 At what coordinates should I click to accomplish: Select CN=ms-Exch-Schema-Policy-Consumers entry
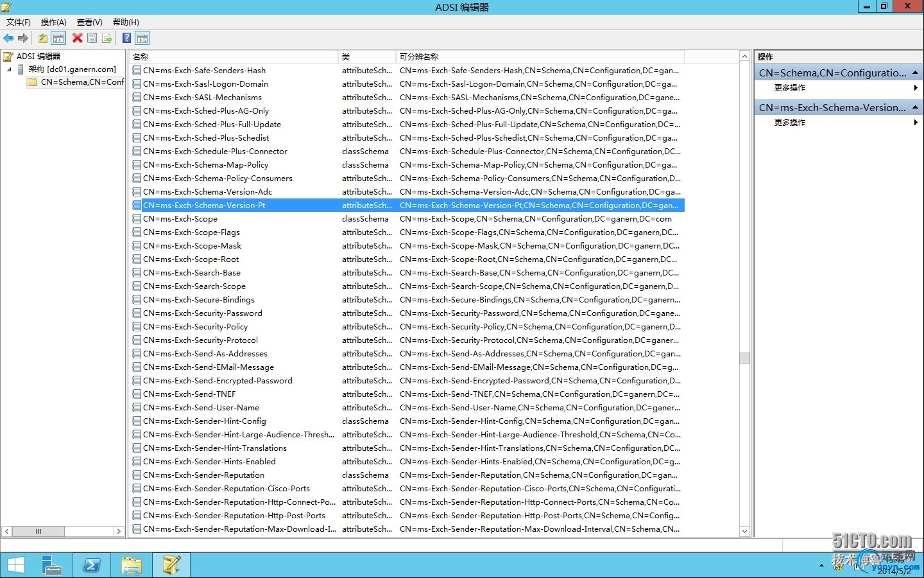pyautogui.click(x=218, y=179)
